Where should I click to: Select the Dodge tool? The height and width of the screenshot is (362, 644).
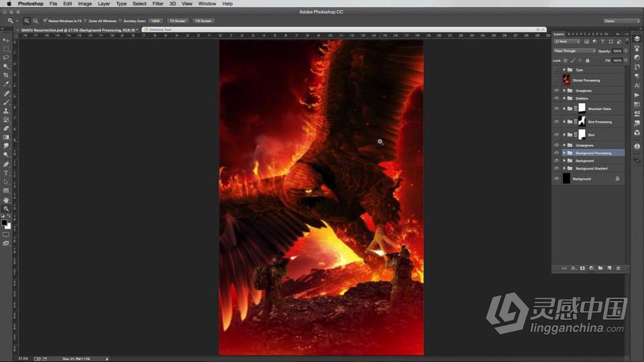coord(6,155)
